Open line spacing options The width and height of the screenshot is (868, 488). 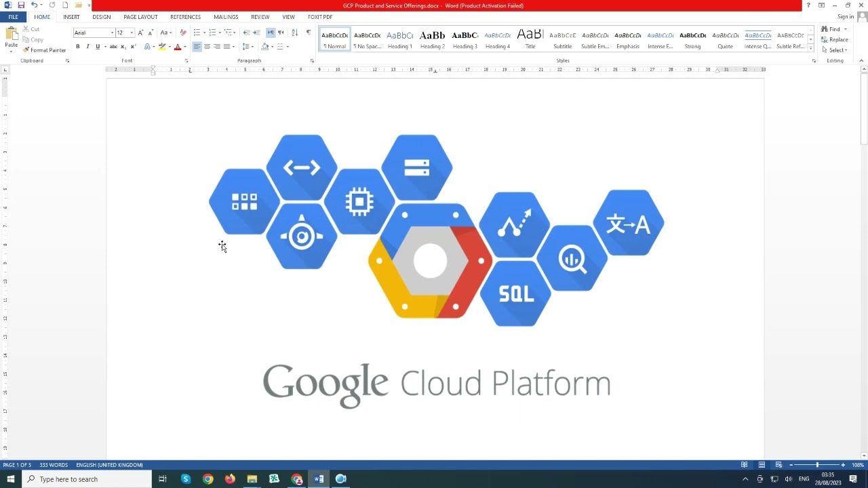click(x=247, y=47)
